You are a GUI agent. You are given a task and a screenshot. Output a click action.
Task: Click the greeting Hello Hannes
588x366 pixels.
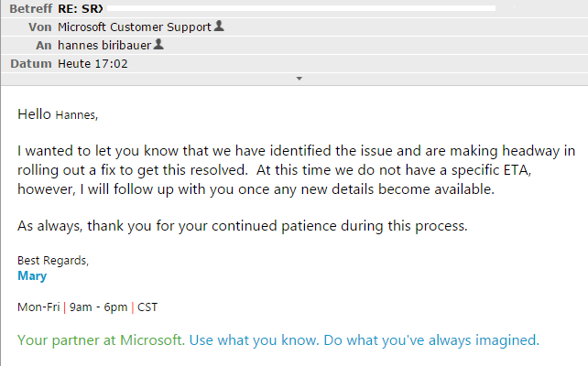[x=58, y=114]
